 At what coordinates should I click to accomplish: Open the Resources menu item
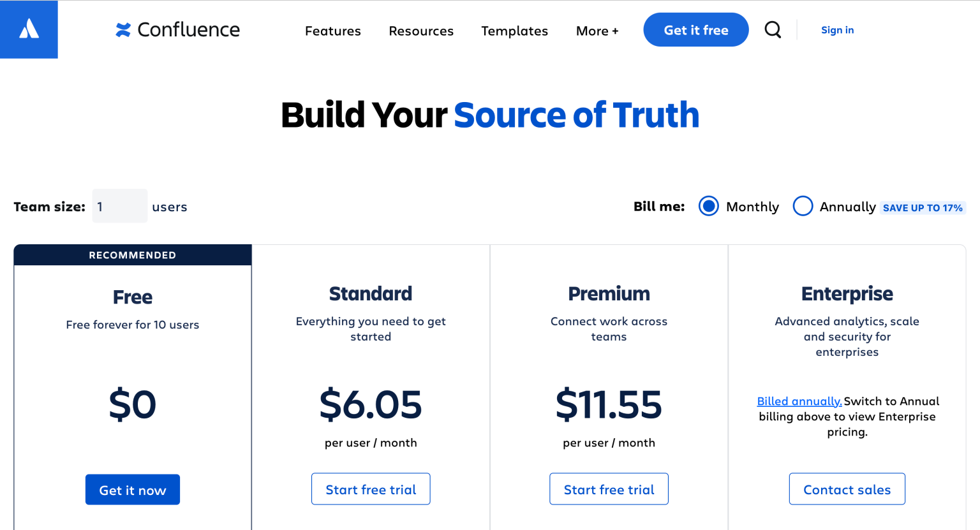click(420, 31)
